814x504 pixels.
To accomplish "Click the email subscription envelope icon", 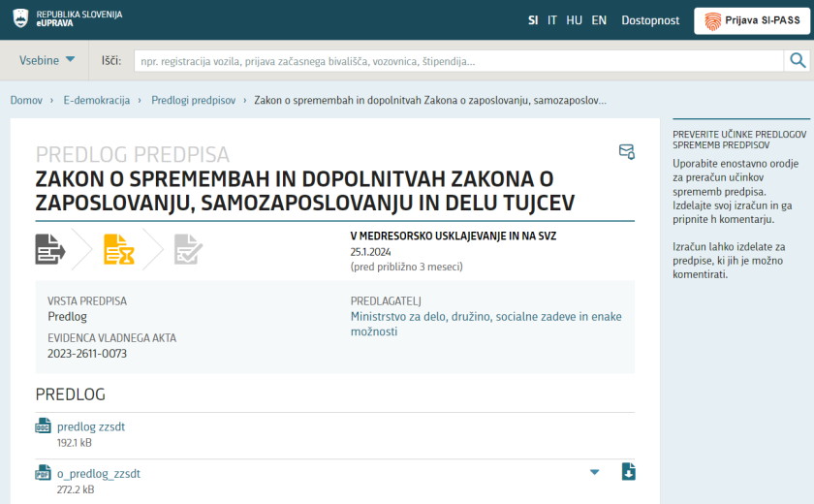I will pyautogui.click(x=627, y=152).
